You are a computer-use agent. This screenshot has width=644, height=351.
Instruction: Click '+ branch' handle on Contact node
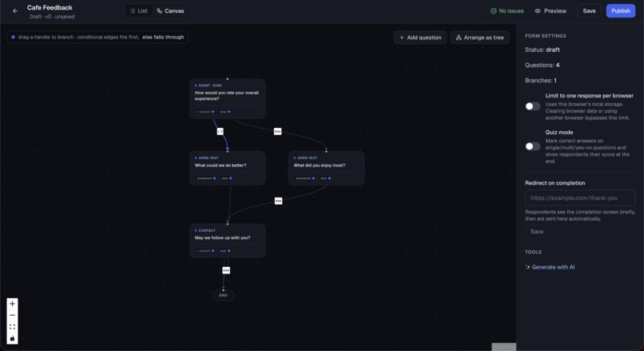pos(205,251)
